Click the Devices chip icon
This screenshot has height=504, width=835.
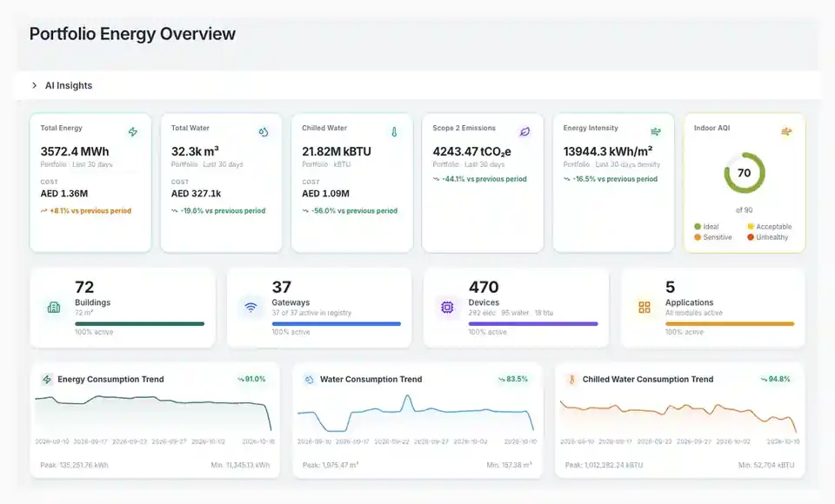447,307
